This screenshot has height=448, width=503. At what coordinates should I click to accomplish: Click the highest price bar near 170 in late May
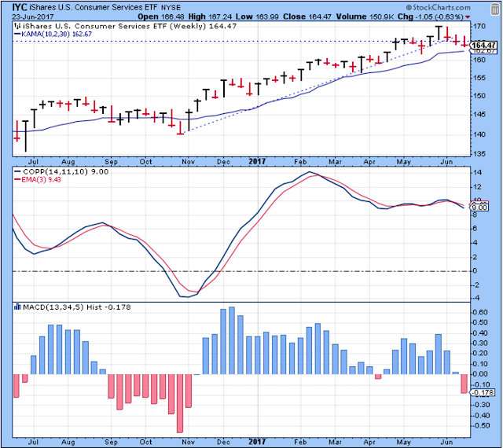(439, 33)
